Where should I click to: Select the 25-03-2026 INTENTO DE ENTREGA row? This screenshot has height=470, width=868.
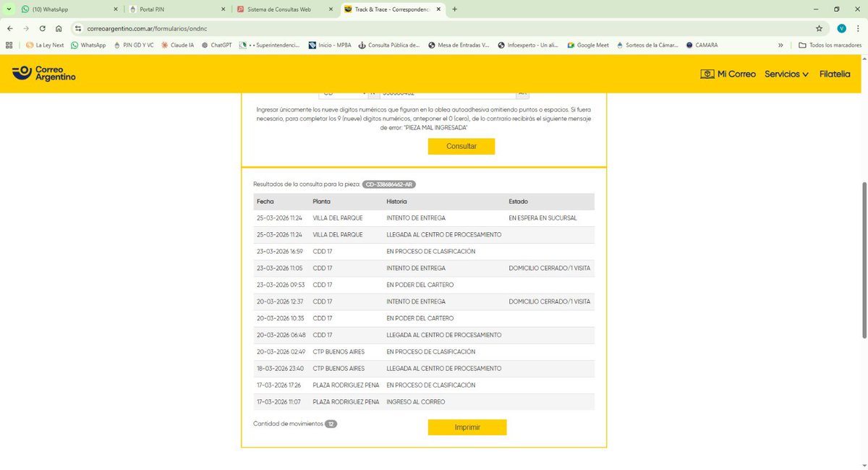[424, 218]
